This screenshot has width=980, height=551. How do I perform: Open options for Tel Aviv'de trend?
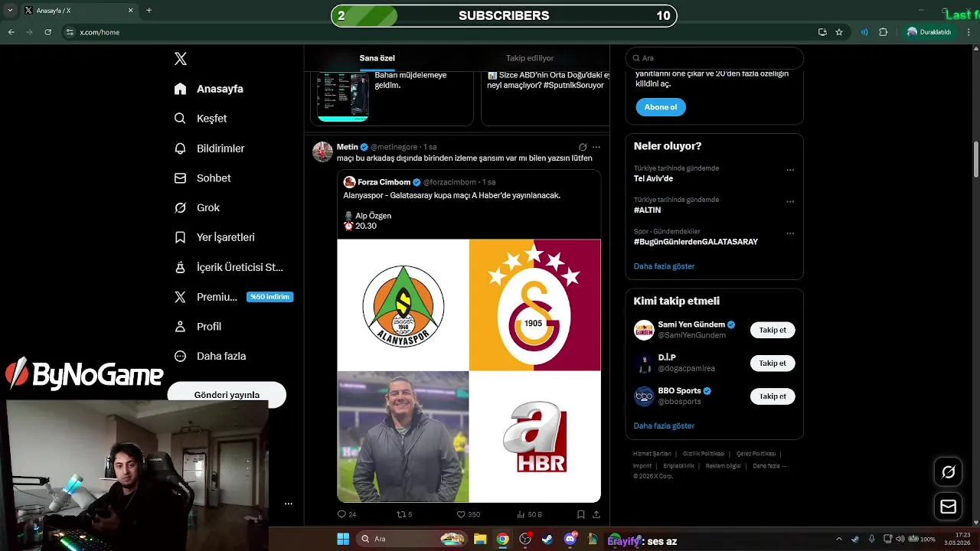click(x=790, y=170)
